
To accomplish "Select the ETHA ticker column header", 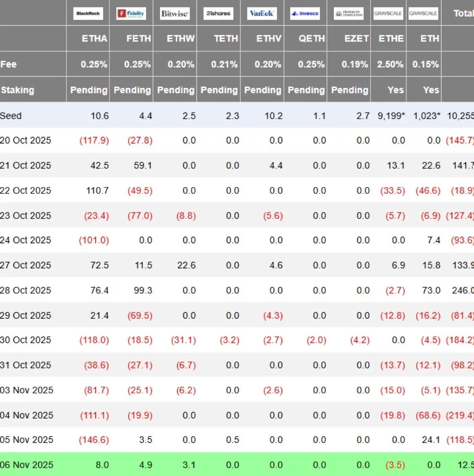I will [94, 39].
